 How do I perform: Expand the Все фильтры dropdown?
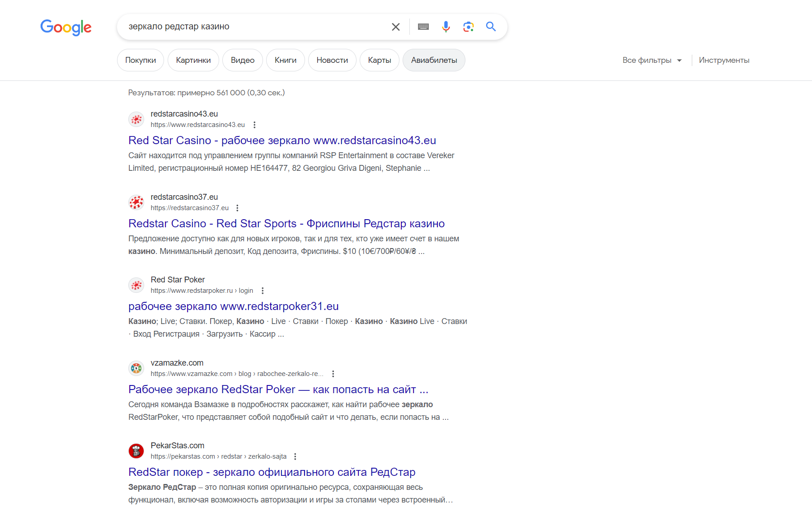(652, 60)
